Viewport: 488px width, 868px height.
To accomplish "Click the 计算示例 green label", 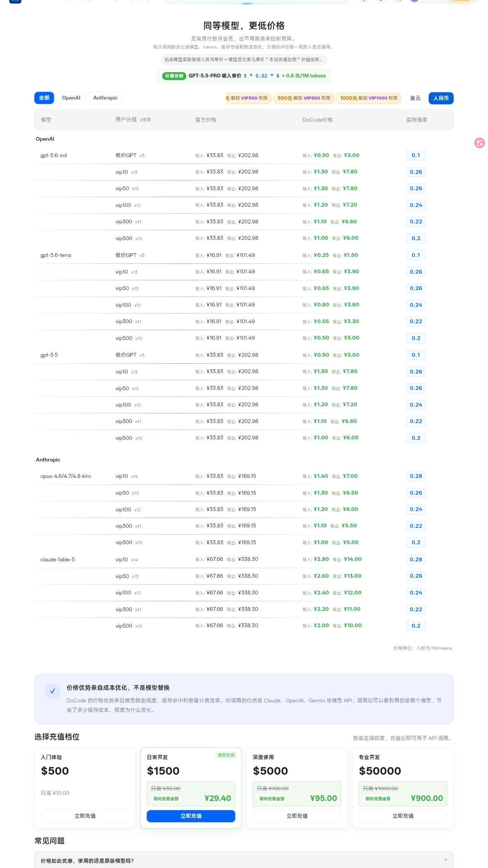I will tap(174, 76).
